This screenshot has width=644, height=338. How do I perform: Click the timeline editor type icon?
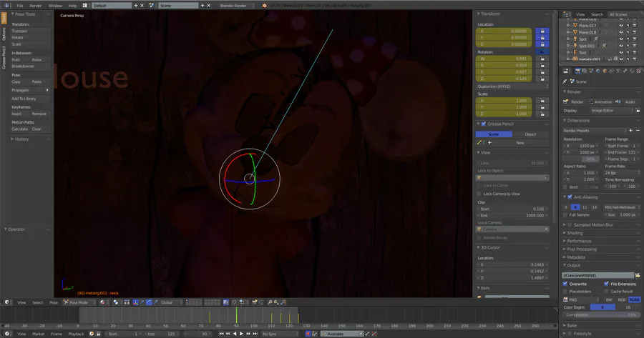click(7, 334)
